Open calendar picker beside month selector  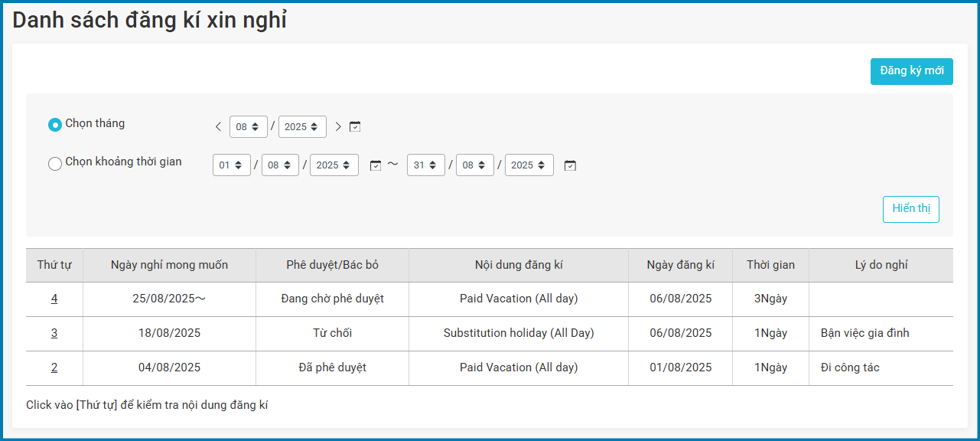tap(355, 127)
